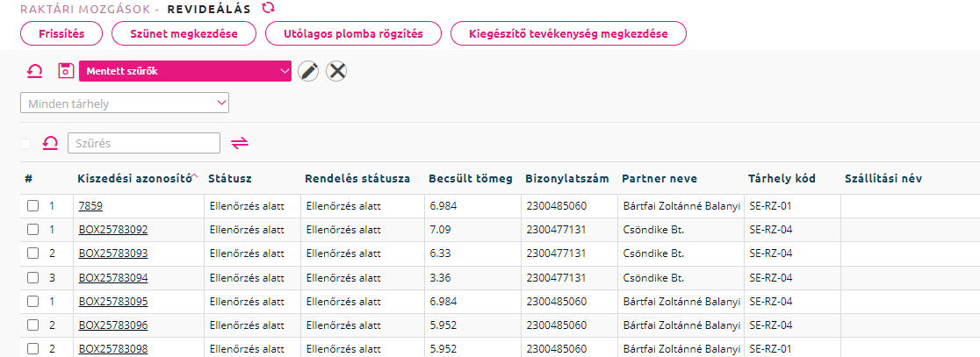Click into the Szűrés input field
This screenshot has width=980, height=357.
point(144,143)
